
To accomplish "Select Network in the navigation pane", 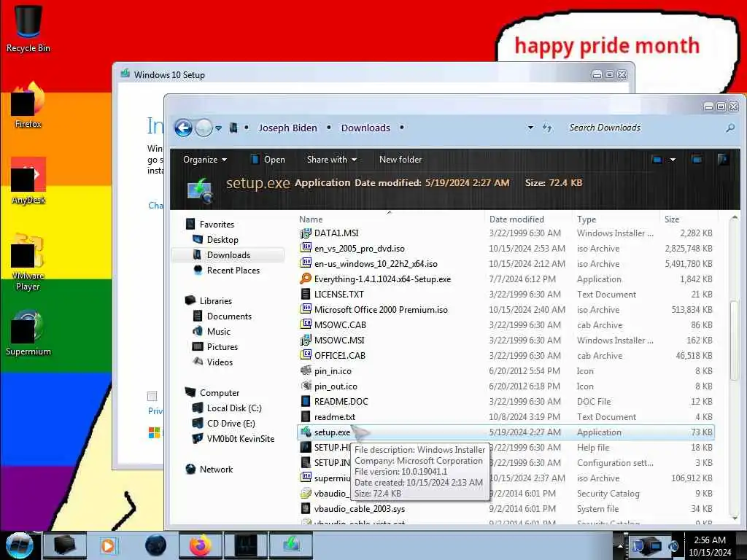I will pos(216,469).
